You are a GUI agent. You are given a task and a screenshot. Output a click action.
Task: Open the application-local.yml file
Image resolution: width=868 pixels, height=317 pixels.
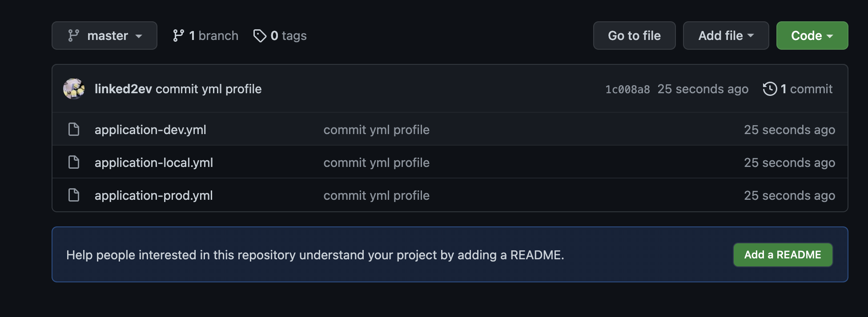point(154,162)
